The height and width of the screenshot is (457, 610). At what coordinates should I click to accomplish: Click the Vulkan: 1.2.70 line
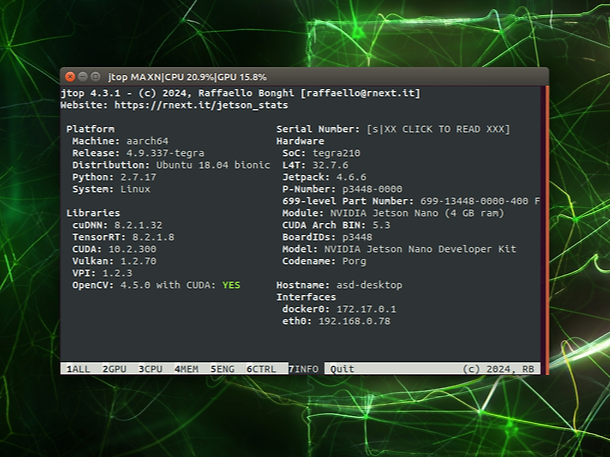(x=114, y=261)
